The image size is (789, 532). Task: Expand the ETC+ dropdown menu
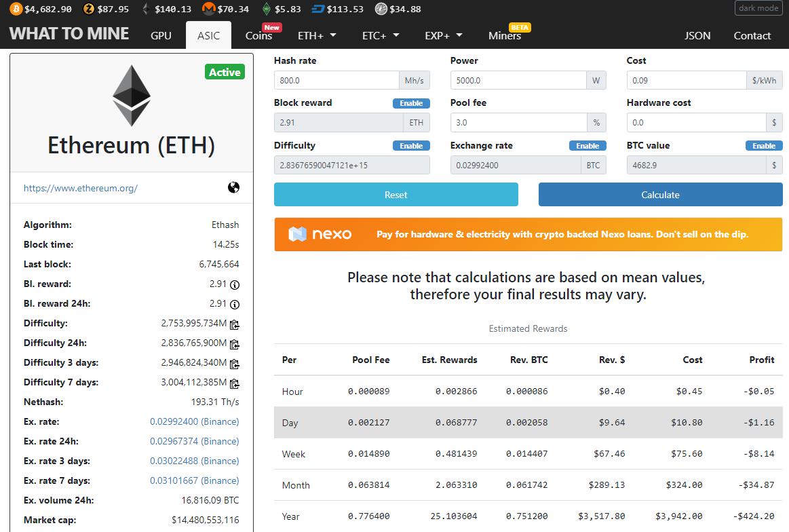(x=381, y=36)
